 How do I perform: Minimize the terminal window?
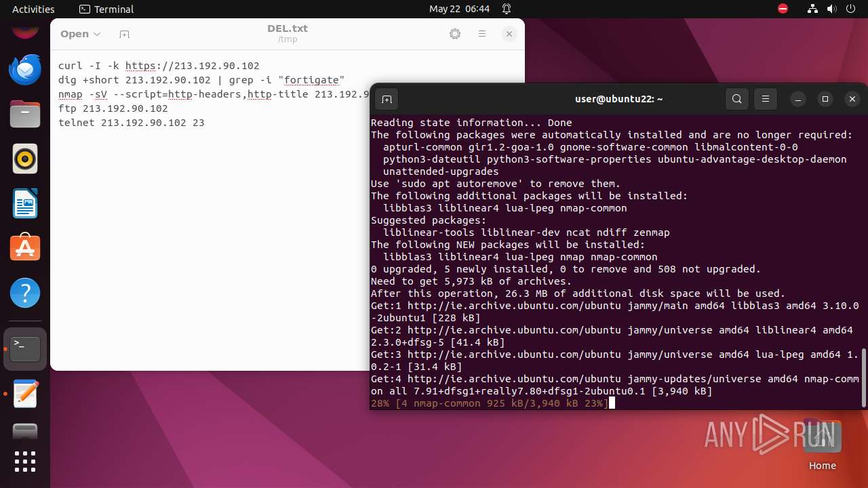(798, 99)
